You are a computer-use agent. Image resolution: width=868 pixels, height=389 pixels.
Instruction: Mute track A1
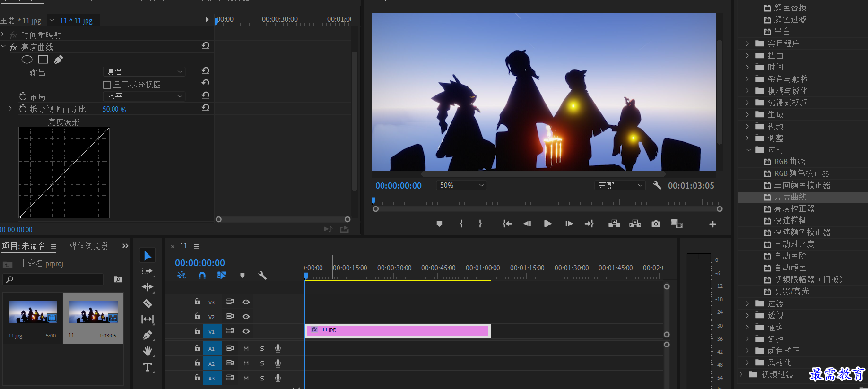tap(246, 349)
